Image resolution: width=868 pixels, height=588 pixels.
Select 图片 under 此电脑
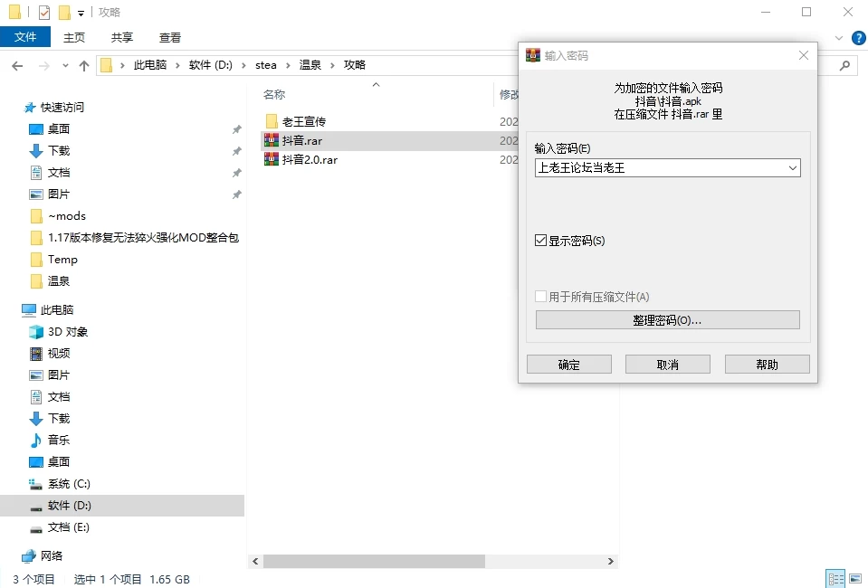[59, 375]
